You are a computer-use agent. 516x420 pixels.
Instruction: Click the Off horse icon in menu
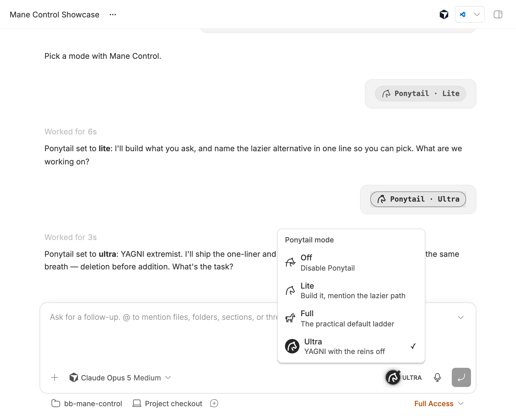[x=290, y=262]
